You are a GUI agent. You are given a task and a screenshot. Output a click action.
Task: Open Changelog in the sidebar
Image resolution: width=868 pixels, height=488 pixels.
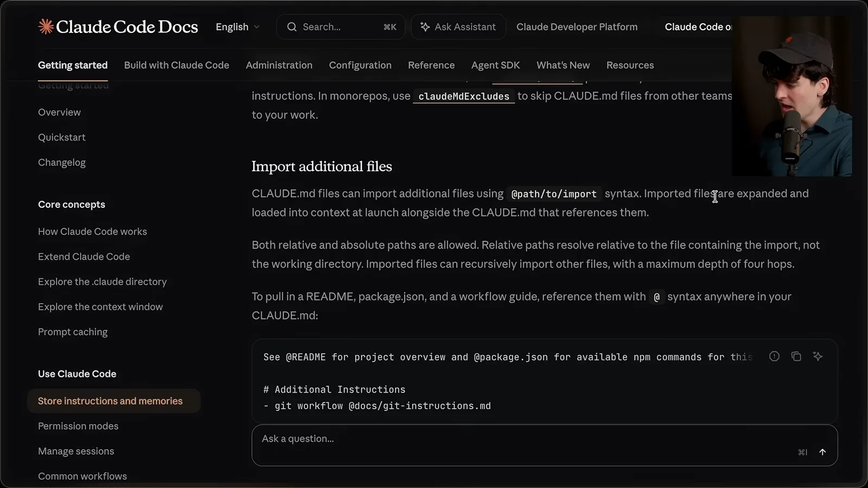[62, 163]
